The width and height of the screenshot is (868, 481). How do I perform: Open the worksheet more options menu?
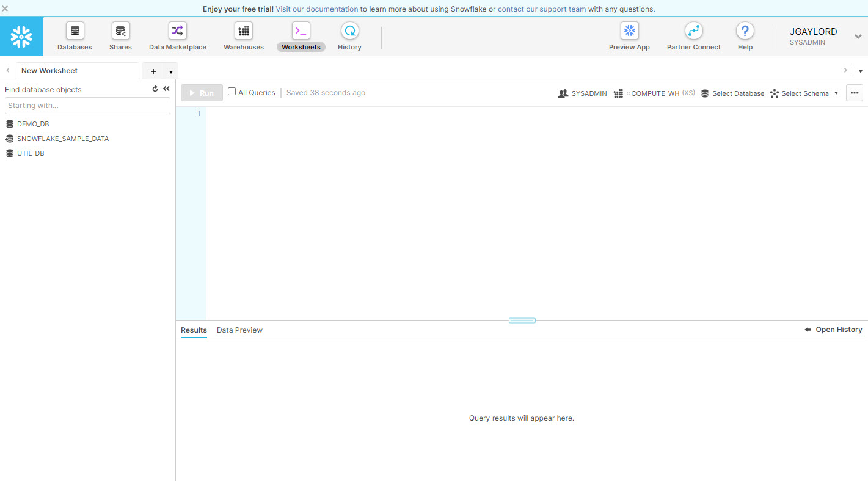coord(855,93)
